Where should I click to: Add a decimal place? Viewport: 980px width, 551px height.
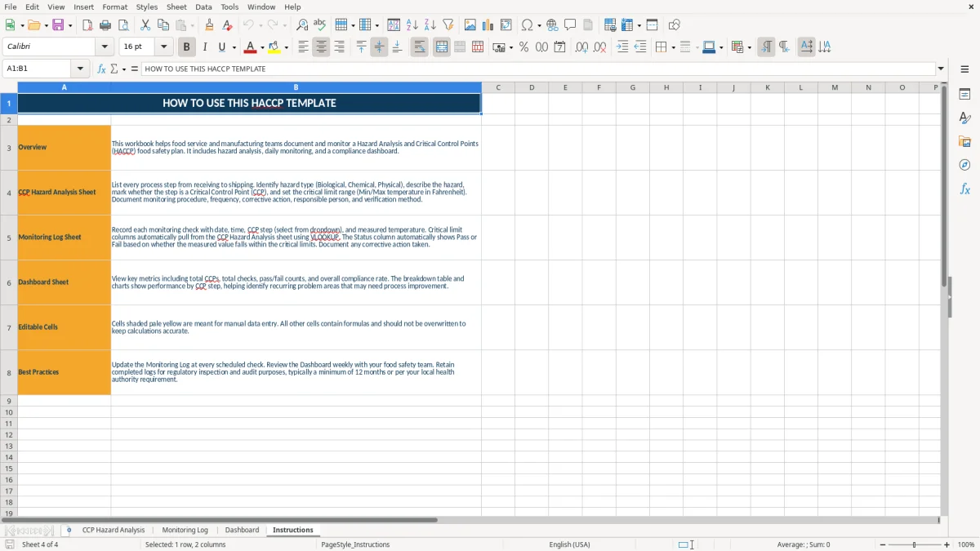tap(581, 47)
